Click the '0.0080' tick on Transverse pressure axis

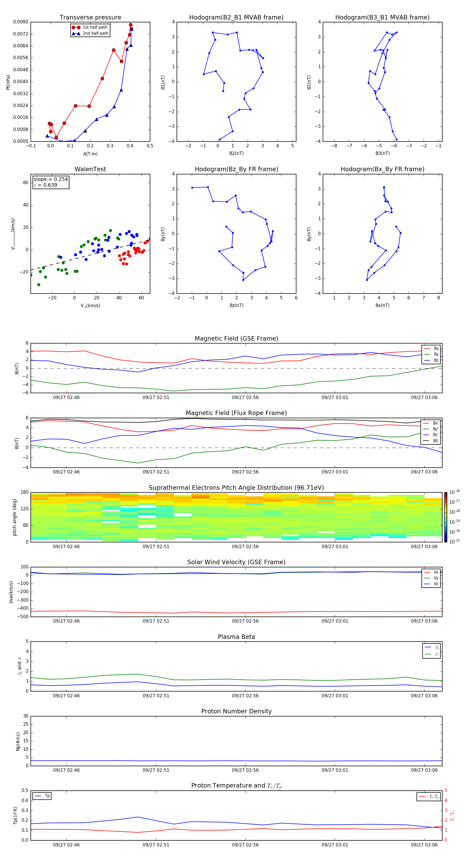(20, 22)
